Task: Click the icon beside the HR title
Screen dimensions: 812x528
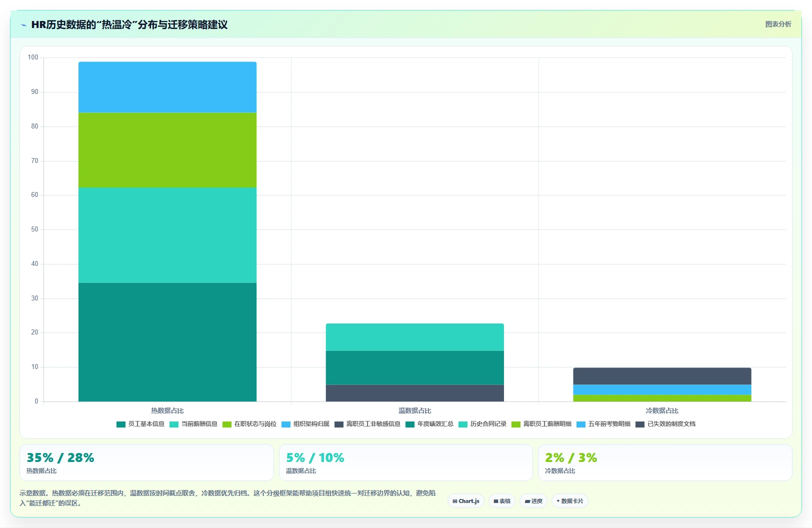Action: (x=23, y=25)
